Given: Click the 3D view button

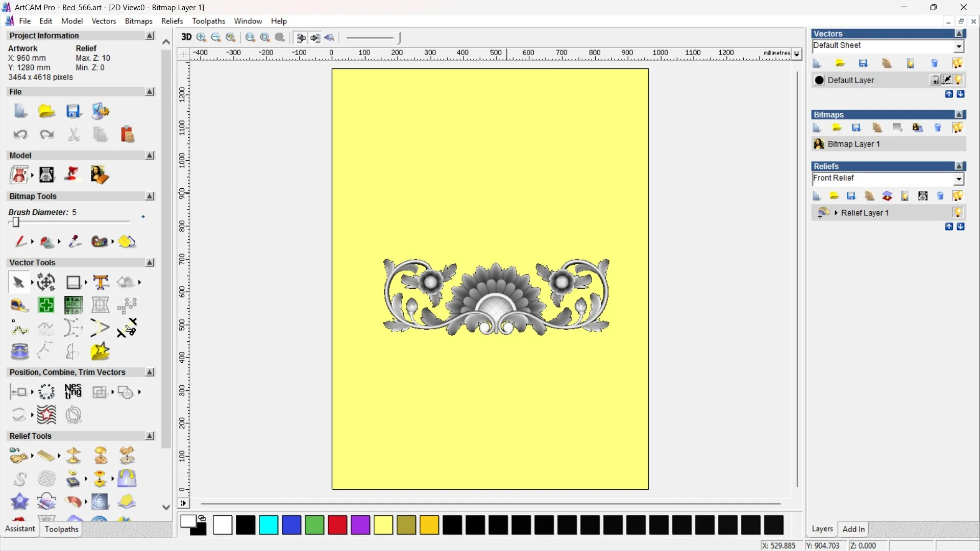Looking at the screenshot, I should click(x=186, y=37).
